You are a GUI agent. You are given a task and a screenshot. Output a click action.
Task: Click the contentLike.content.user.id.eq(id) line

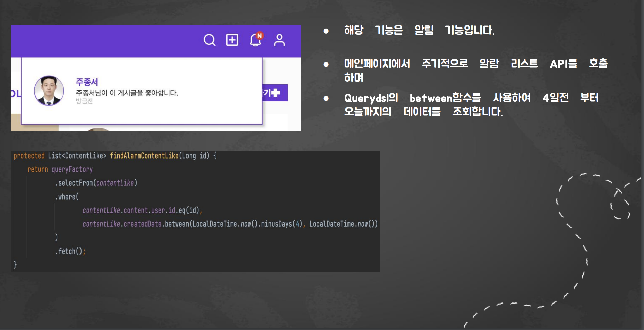[142, 210]
